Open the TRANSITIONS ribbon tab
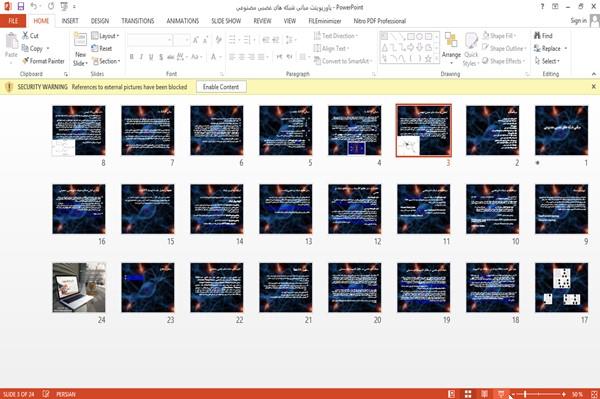Screen dimensions: 600x399 pos(138,21)
